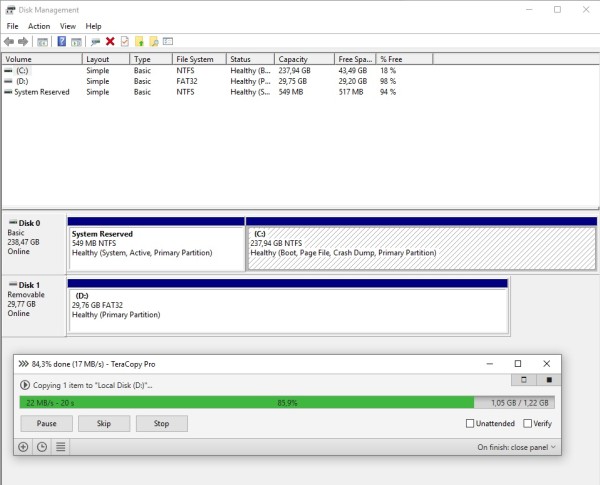Click TeraCopy play circle icon beside Copying text
Viewport: 600px width, 485px height.
(24, 385)
